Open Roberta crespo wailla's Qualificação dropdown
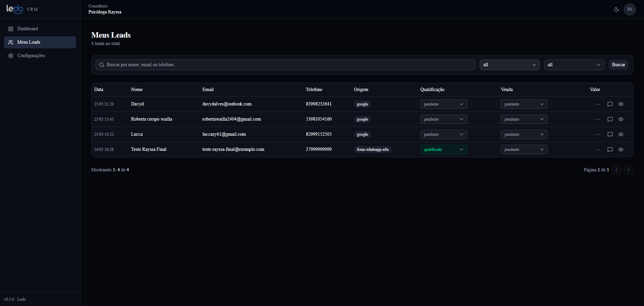Screen dimensions: 644x306 coord(444,119)
